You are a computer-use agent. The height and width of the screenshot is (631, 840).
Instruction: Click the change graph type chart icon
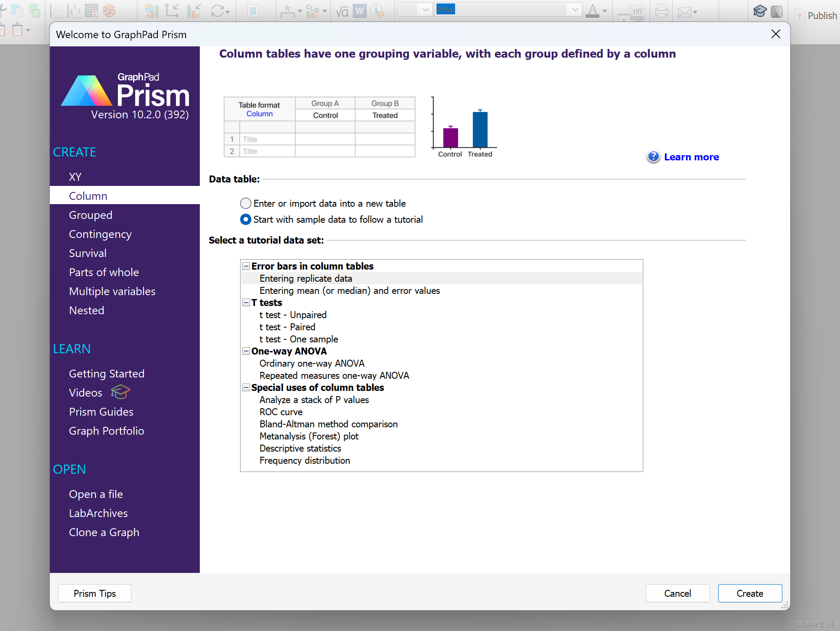pos(151,10)
